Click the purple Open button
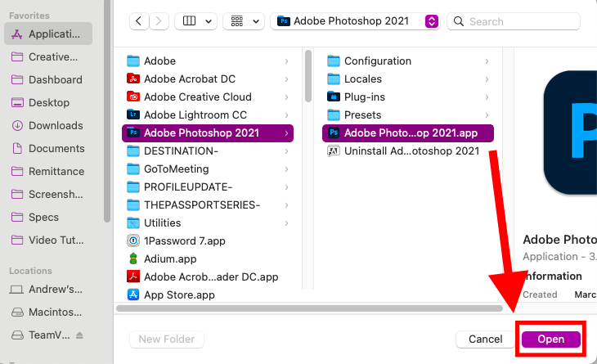Viewport: 597px width, 364px height. (x=551, y=339)
